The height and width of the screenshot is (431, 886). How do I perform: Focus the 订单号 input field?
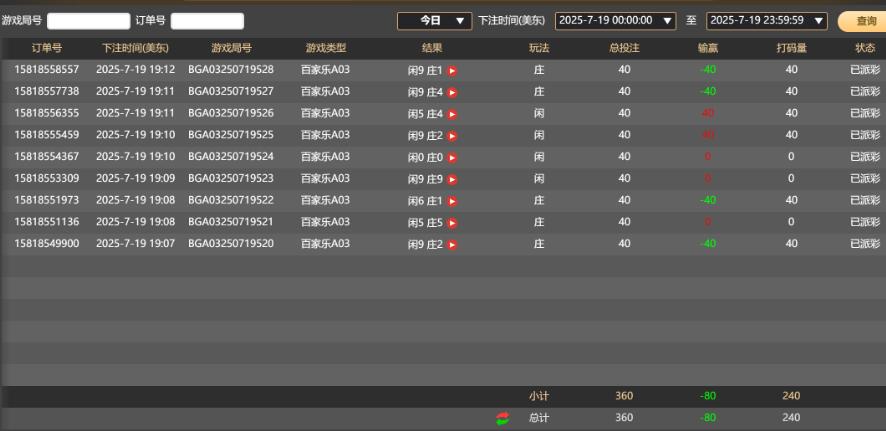[207, 21]
